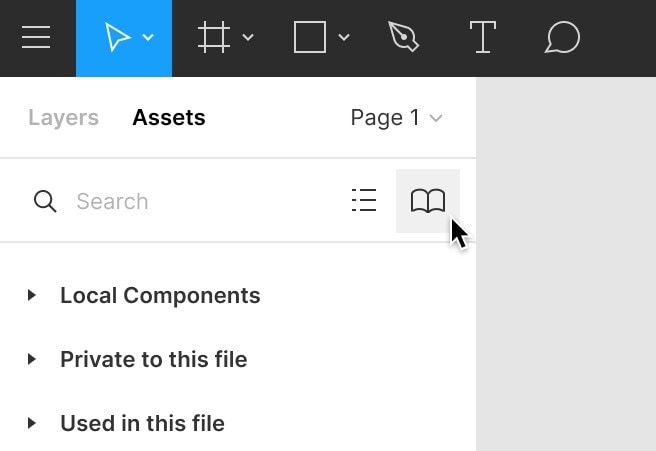The width and height of the screenshot is (656, 451).
Task: Select the Comment tool
Action: [563, 38]
